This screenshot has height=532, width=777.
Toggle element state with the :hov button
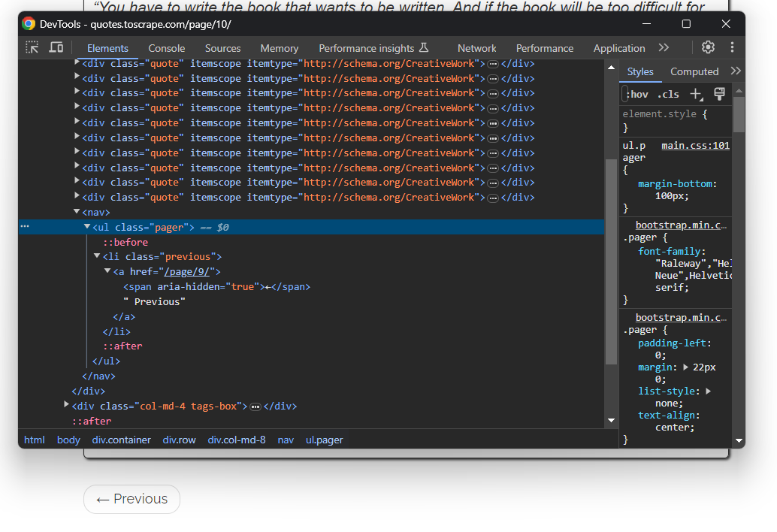(636, 94)
